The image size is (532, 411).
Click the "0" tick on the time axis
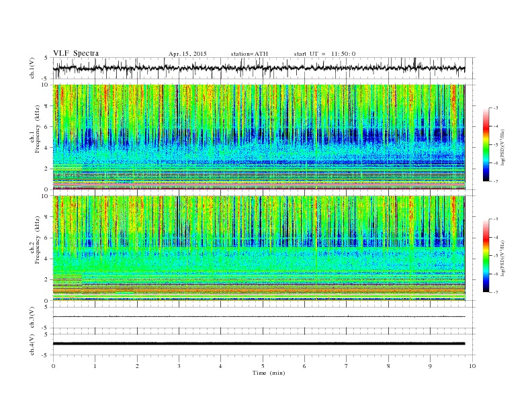[x=53, y=366]
